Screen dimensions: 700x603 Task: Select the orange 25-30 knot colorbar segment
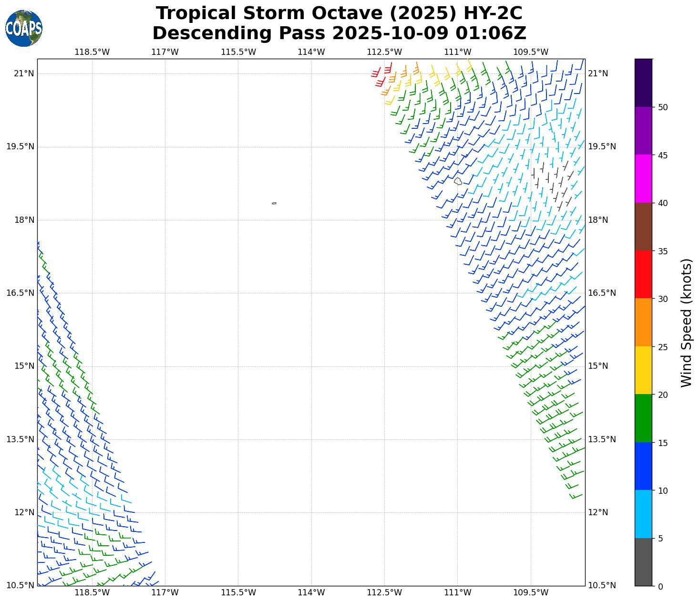(643, 322)
